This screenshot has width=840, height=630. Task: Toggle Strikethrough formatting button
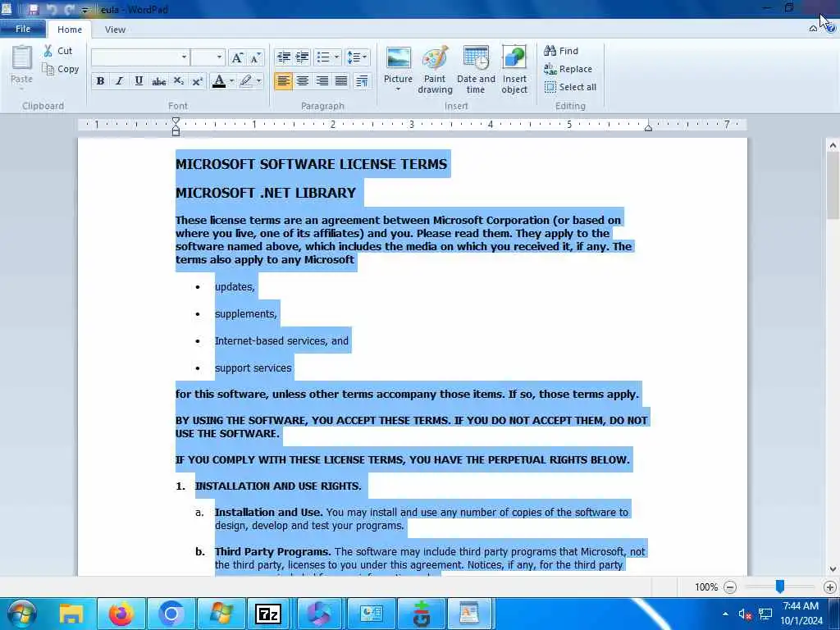point(158,81)
